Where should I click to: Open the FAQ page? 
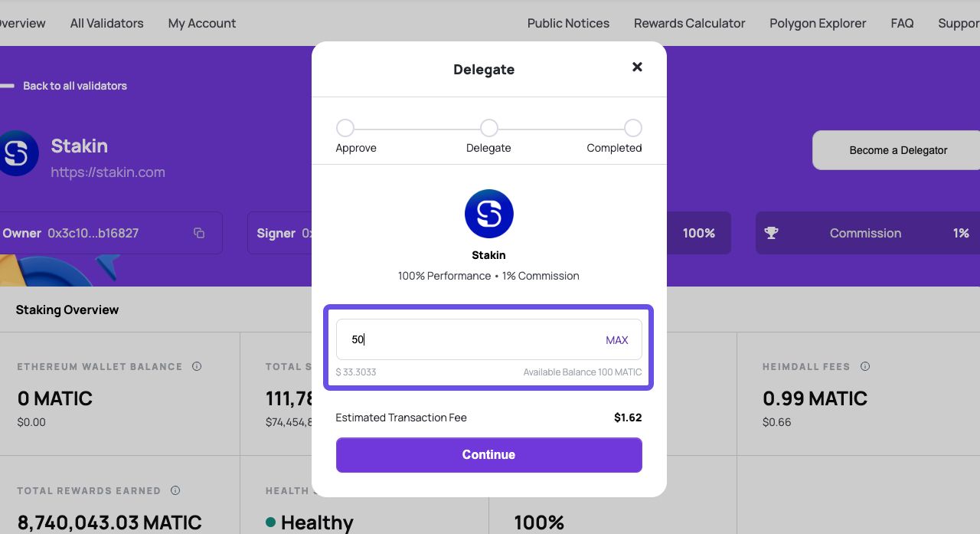tap(903, 23)
